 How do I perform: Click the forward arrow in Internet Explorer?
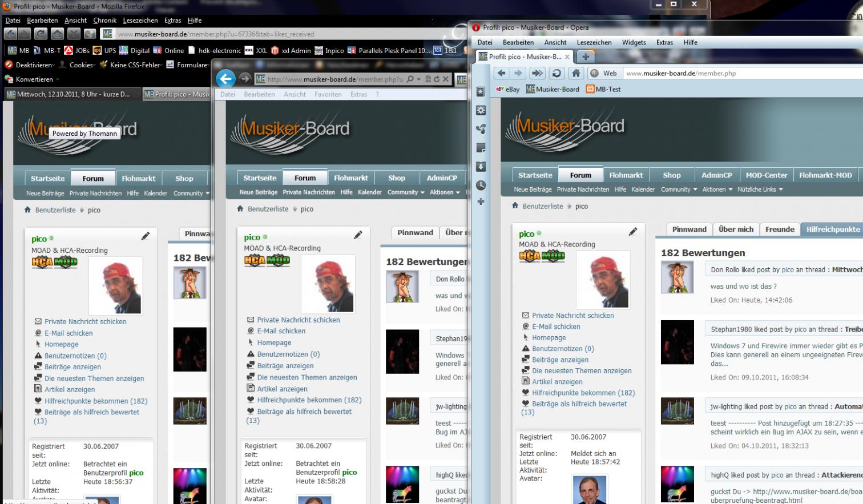pos(245,79)
